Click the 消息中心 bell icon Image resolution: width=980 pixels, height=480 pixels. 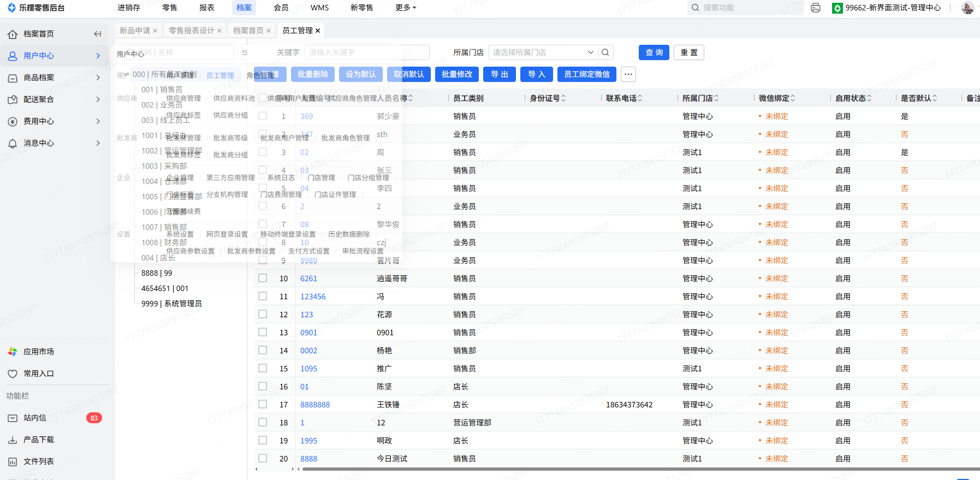point(13,143)
